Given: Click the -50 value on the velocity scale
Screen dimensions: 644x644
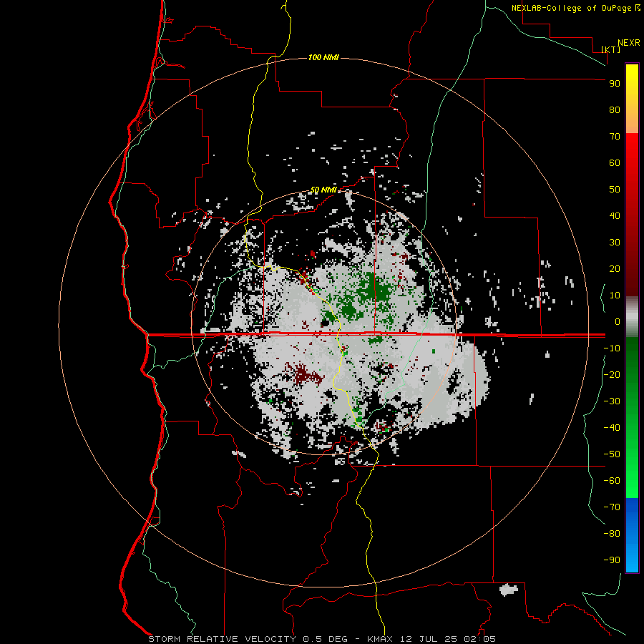Looking at the screenshot, I should [612, 454].
